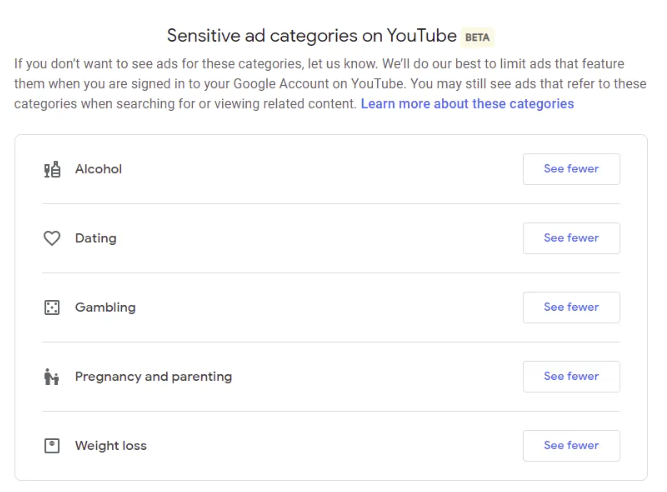Click the Pregnancy and parenting label
The width and height of the screenshot is (667, 492).
[x=154, y=377]
